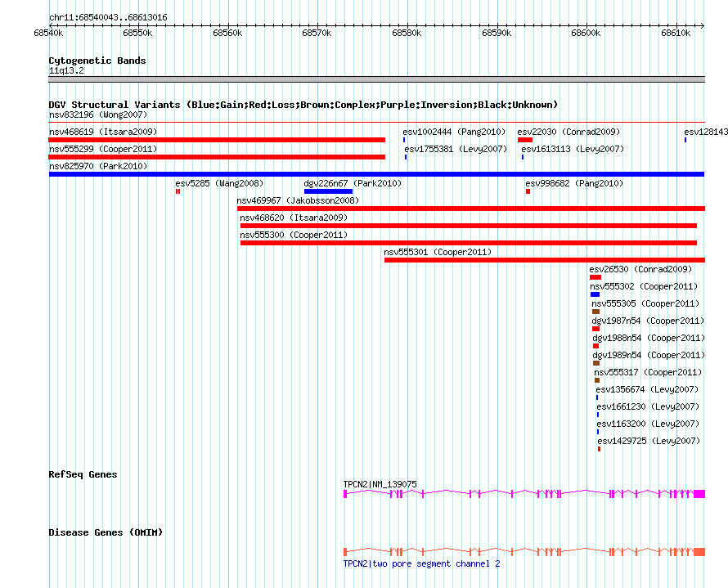Click the DGV Structural Variants track heading

click(303, 105)
